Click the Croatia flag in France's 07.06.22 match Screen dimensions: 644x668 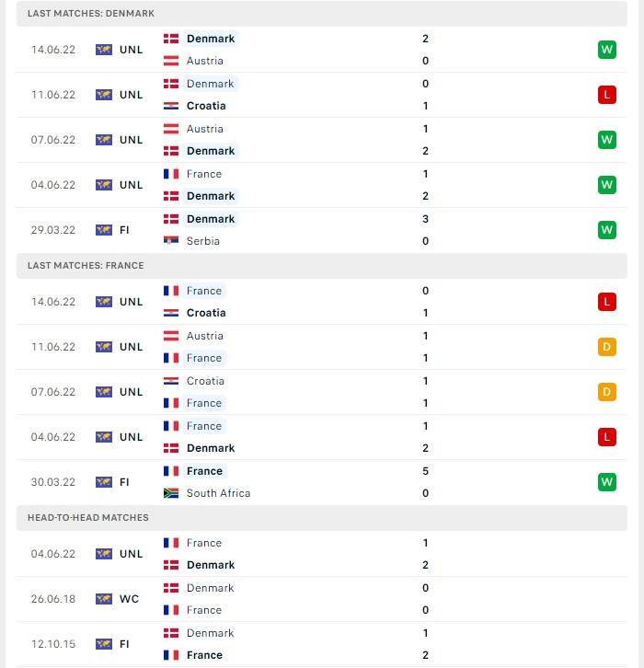[x=171, y=380]
